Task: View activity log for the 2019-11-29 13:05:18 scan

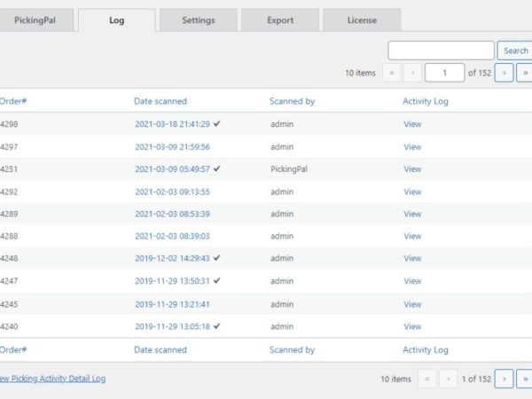Action: (412, 326)
